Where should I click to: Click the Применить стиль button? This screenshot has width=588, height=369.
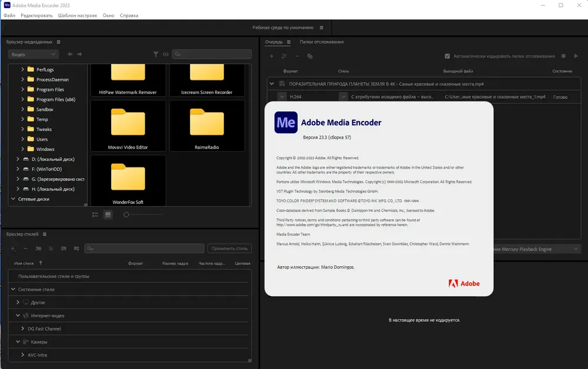(x=229, y=249)
